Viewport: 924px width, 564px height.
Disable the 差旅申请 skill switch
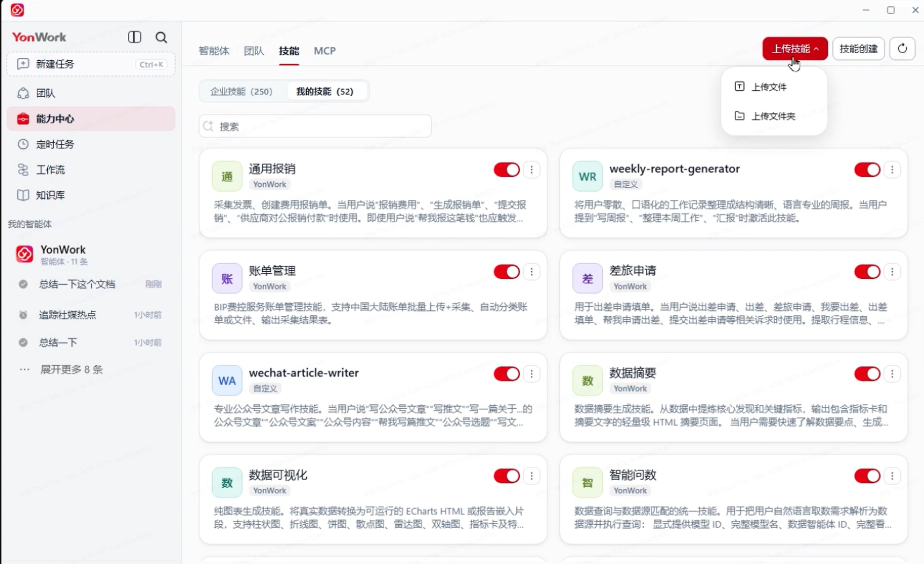pyautogui.click(x=867, y=272)
